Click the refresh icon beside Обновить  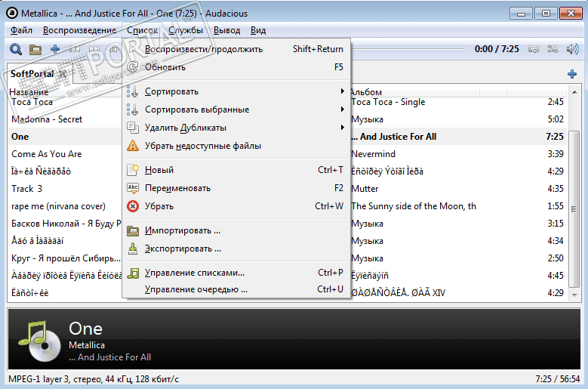132,67
